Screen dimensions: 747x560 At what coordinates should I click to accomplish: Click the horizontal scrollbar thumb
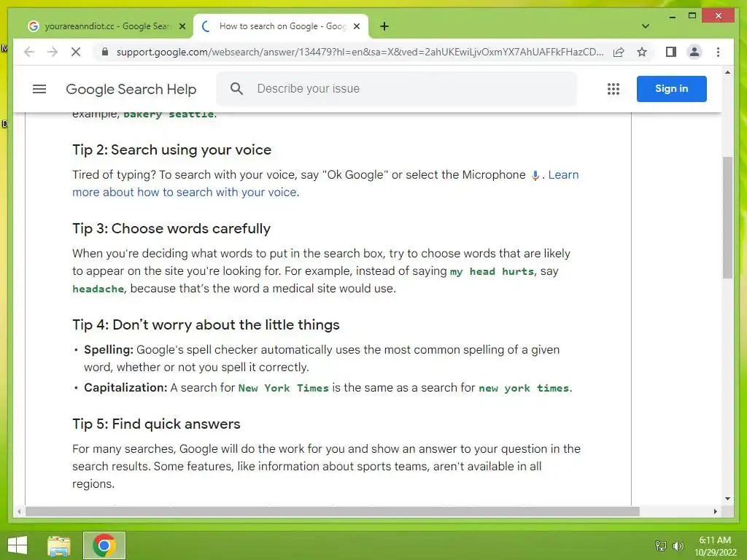pyautogui.click(x=332, y=511)
